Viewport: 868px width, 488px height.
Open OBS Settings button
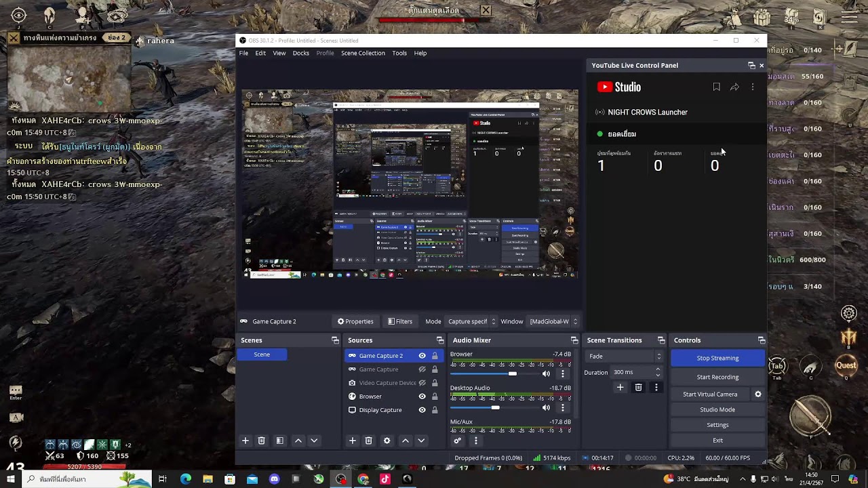(717, 425)
